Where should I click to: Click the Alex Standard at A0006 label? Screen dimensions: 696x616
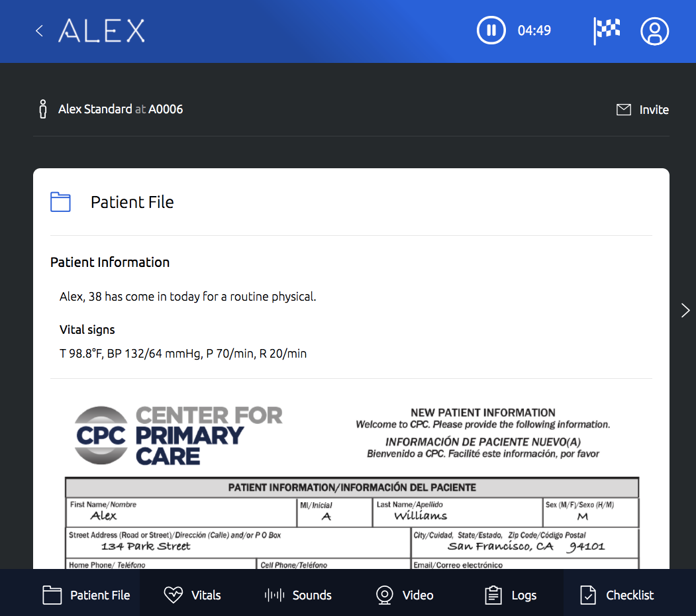coord(121,109)
